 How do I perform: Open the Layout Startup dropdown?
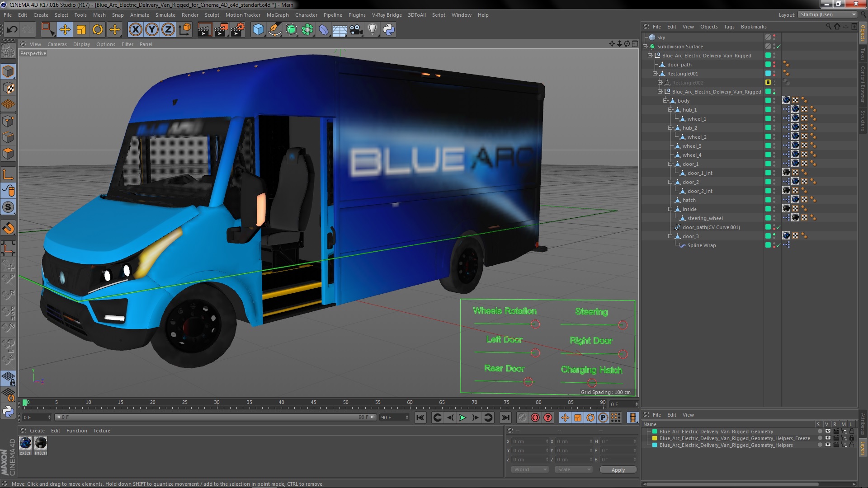click(x=827, y=14)
